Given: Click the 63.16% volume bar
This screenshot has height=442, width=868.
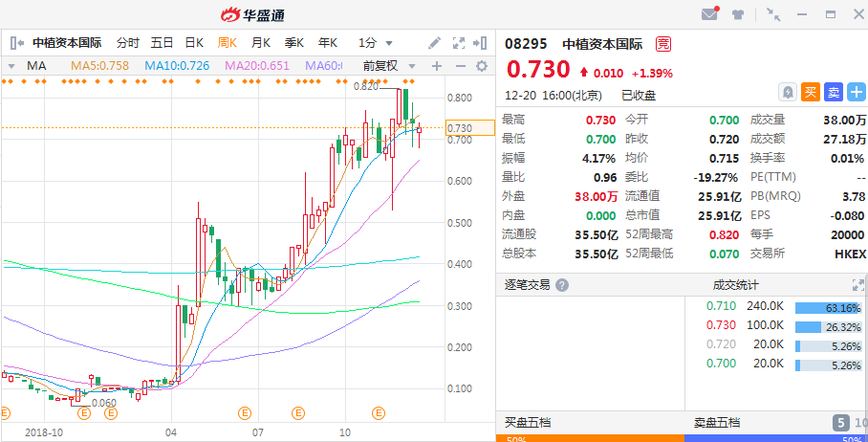Looking at the screenshot, I should [x=828, y=308].
